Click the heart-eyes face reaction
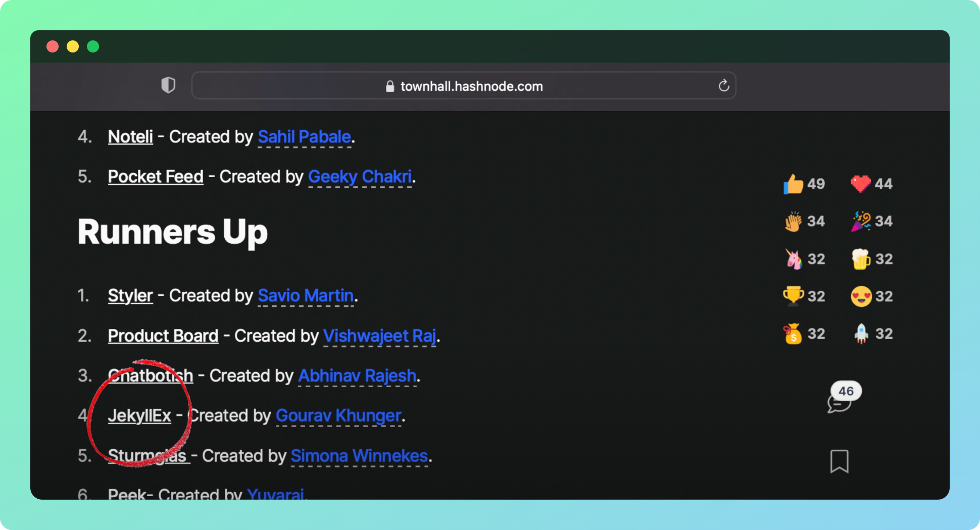Screen dimensions: 980x530 point(871,296)
